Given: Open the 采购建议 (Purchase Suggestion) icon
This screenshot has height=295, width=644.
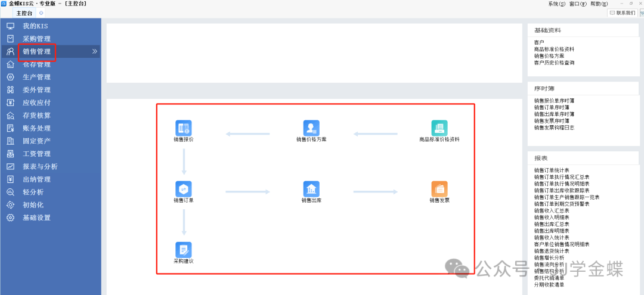Looking at the screenshot, I should pos(184,250).
